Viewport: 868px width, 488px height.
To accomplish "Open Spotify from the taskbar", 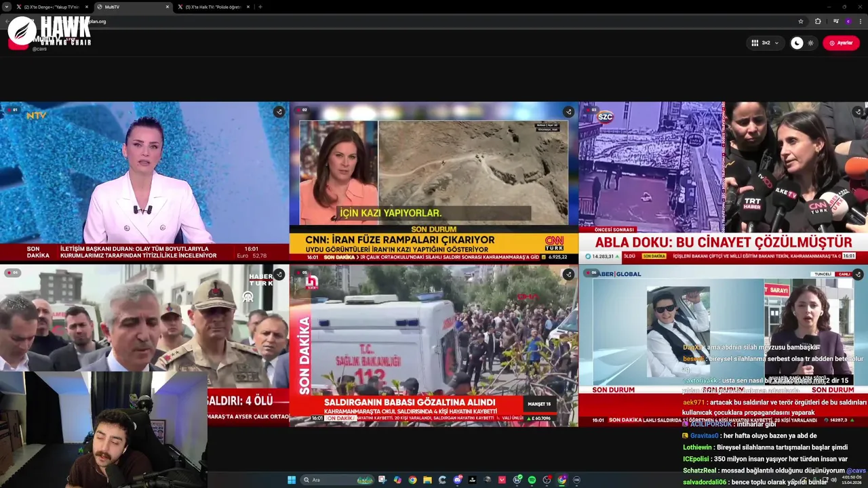I will coord(532,480).
